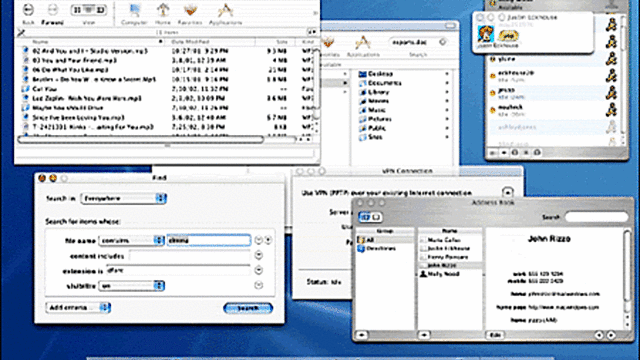
Task: Click the Search button in Find window
Action: [x=248, y=308]
